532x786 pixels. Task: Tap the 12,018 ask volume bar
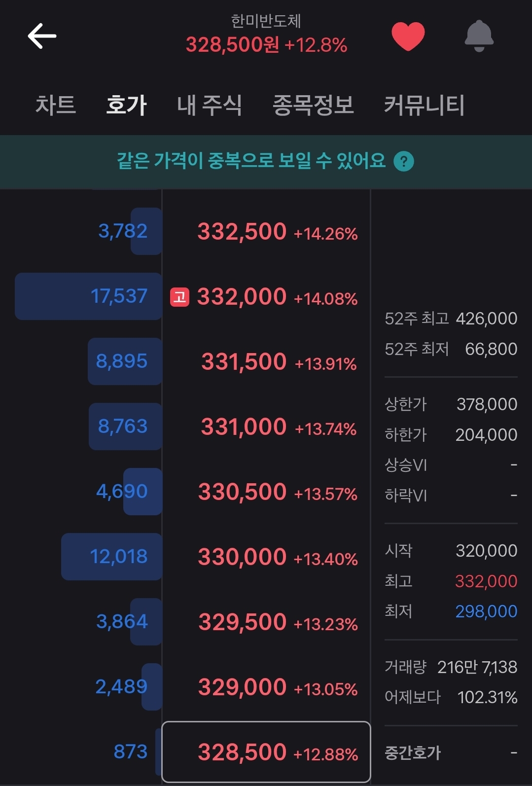(x=112, y=557)
